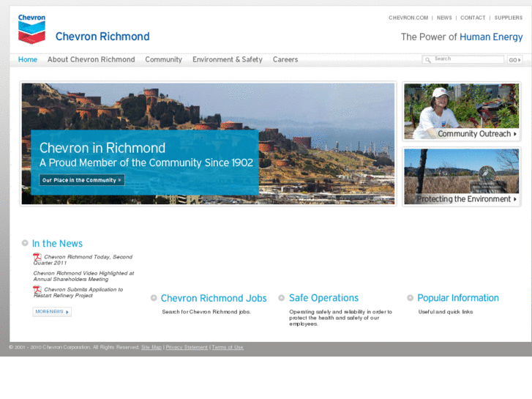The height and width of the screenshot is (399, 532).
Task: Open Video Highlighted at Annual Shareholders Meeting
Action: pyautogui.click(x=83, y=276)
